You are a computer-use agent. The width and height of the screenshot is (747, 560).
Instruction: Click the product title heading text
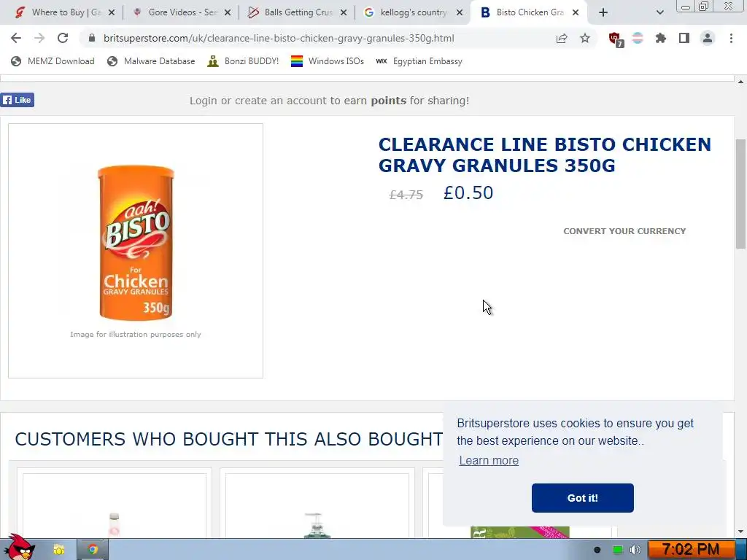tap(544, 155)
